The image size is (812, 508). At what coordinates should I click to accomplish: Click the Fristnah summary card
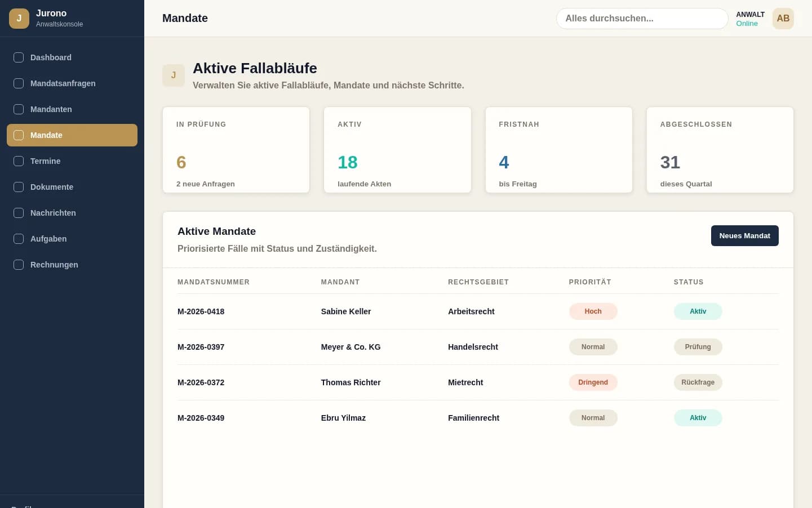tap(558, 150)
